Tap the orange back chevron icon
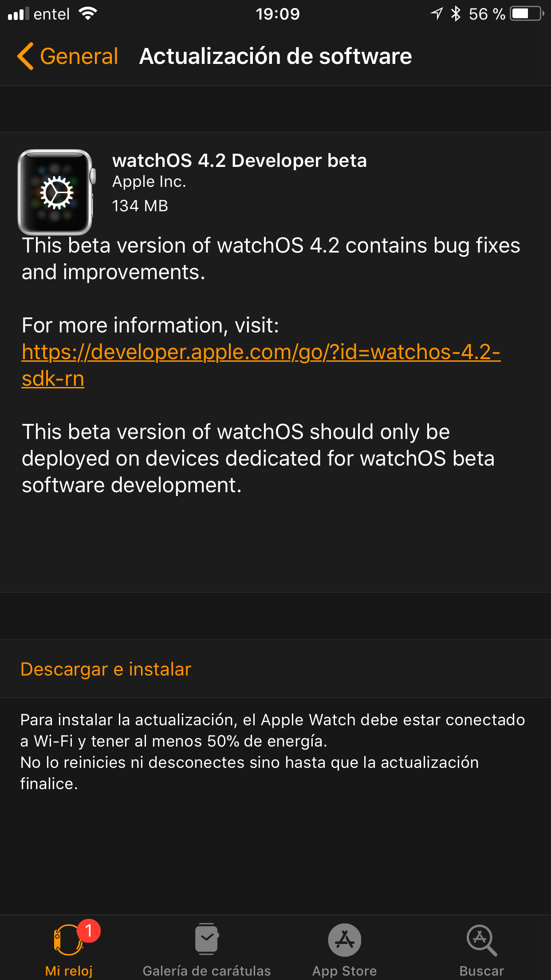 tap(25, 56)
